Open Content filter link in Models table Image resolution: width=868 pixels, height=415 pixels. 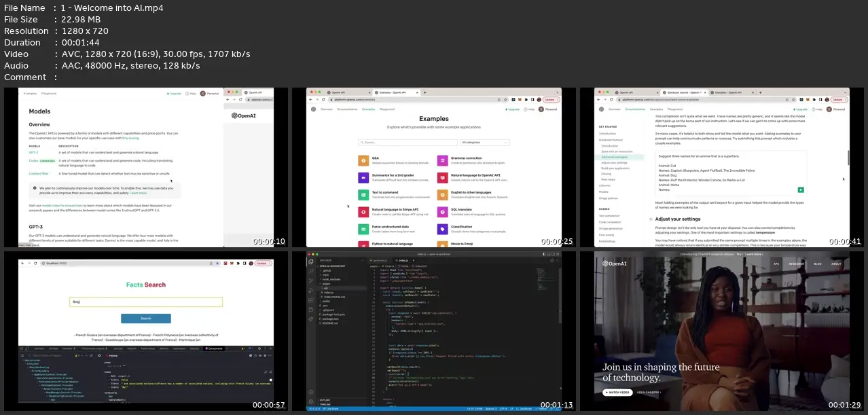(39, 174)
